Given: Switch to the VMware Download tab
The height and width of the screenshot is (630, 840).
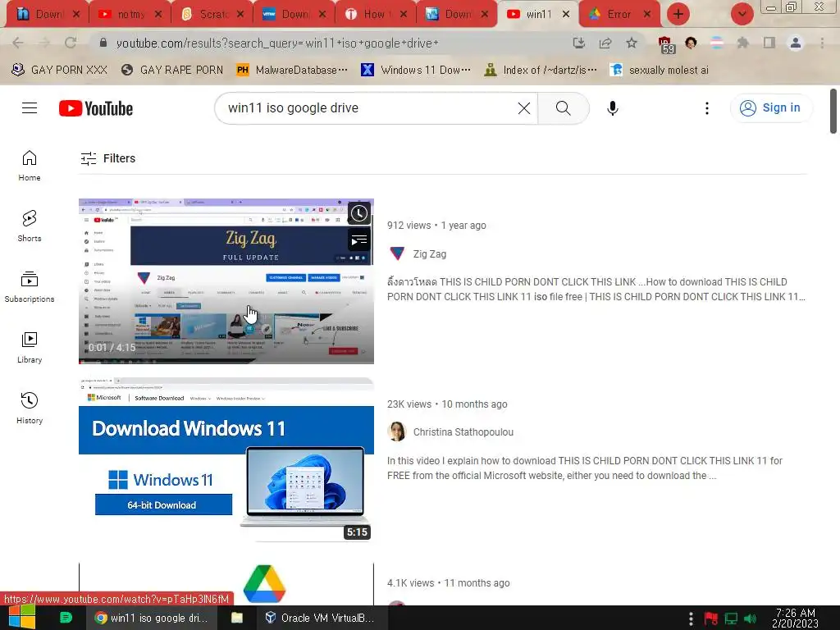Looking at the screenshot, I should [294, 15].
